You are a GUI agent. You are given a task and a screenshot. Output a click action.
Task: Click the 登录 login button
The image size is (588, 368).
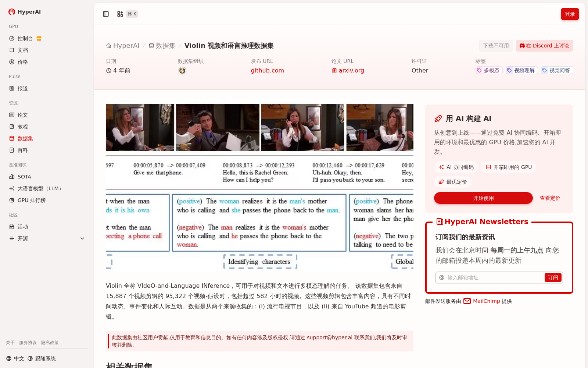point(570,14)
